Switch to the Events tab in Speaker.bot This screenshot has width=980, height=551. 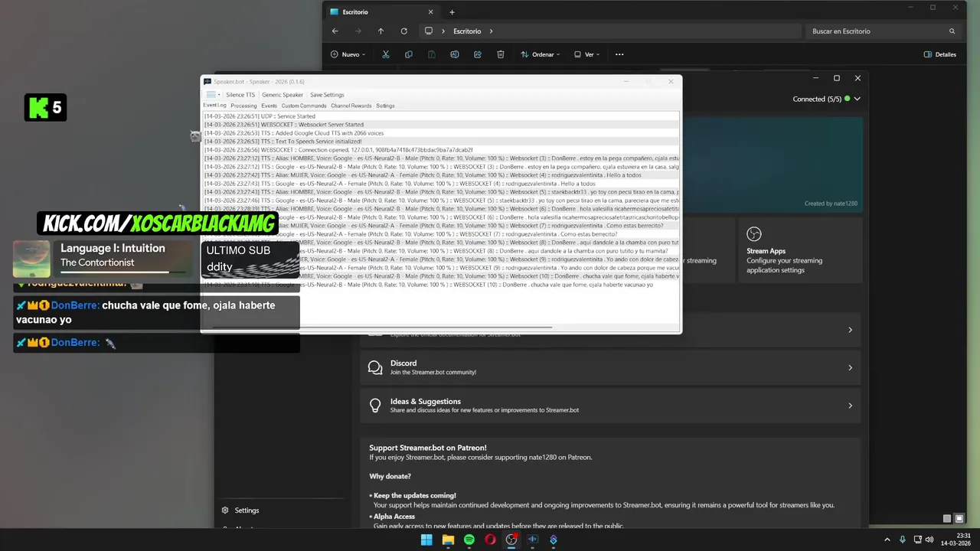(269, 106)
